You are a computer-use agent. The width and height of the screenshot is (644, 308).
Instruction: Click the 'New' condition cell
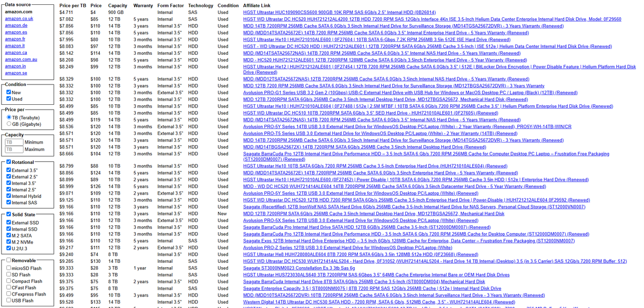(x=222, y=213)
